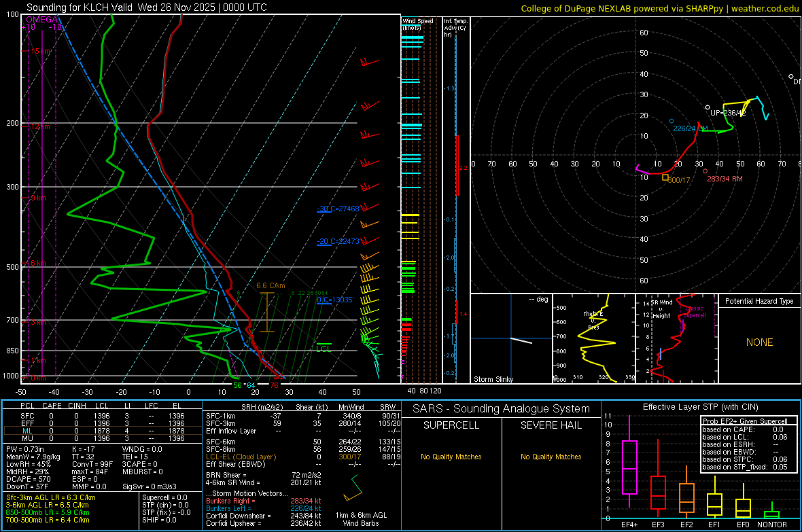Select the "0 C=13035'" freezing level label
Viewport: 802px width, 532px height.
pos(335,300)
